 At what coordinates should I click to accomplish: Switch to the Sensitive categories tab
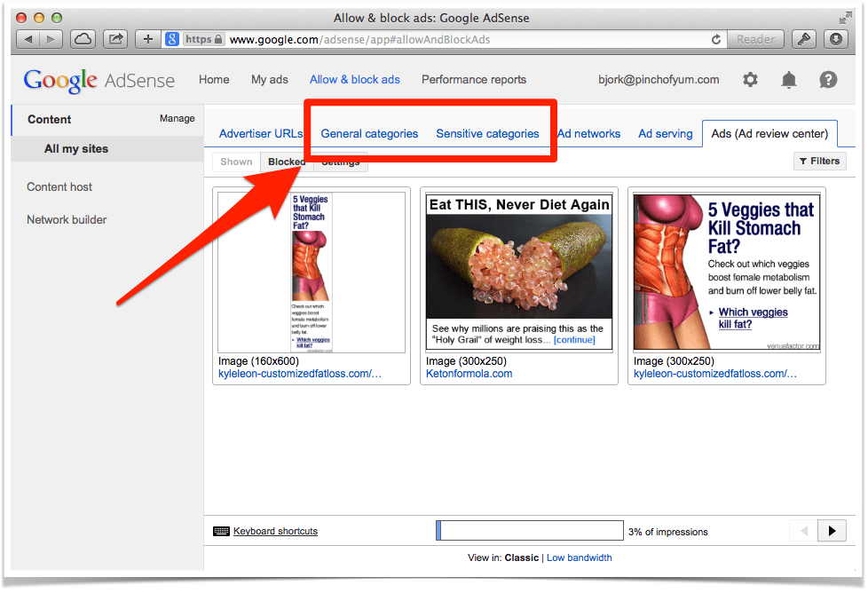click(487, 133)
